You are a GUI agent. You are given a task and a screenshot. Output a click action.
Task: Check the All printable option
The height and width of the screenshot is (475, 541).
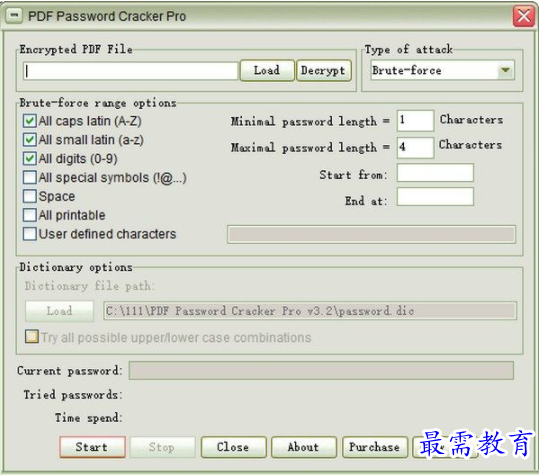30,215
